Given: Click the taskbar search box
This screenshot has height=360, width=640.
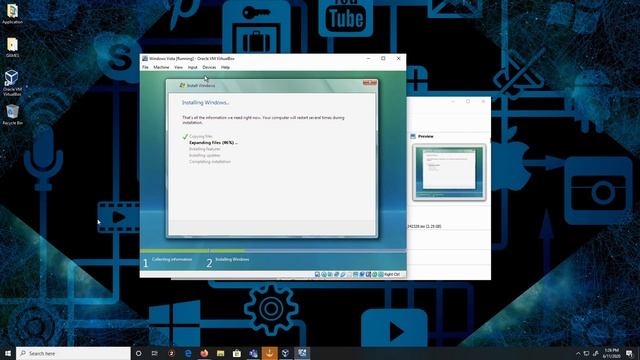Looking at the screenshot, I should click(73, 353).
